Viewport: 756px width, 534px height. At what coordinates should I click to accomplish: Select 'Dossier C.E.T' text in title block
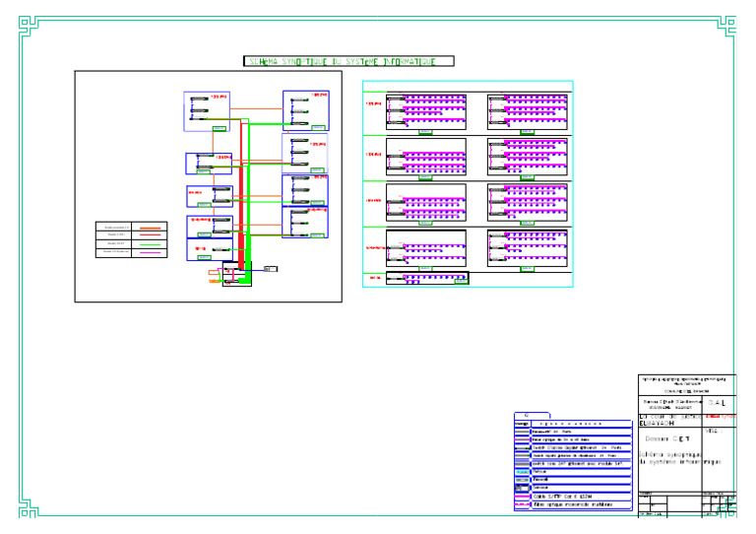click(667, 438)
